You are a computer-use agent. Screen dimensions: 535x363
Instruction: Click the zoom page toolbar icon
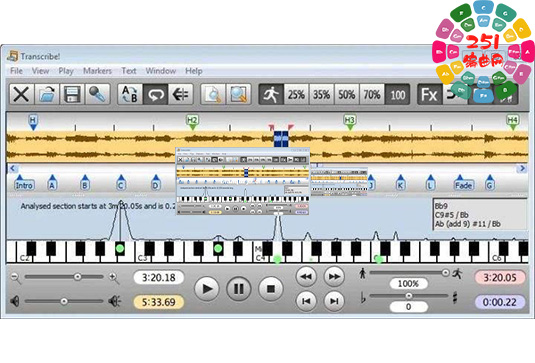point(213,94)
